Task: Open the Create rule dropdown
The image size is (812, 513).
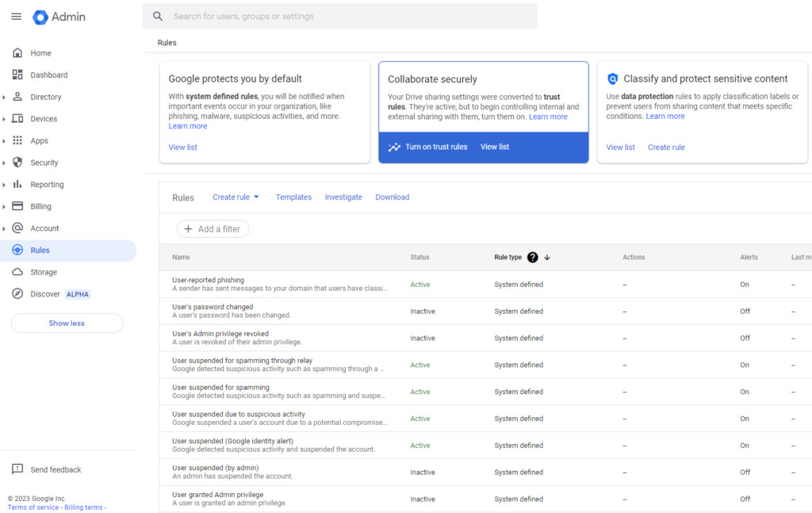Action: (x=236, y=197)
